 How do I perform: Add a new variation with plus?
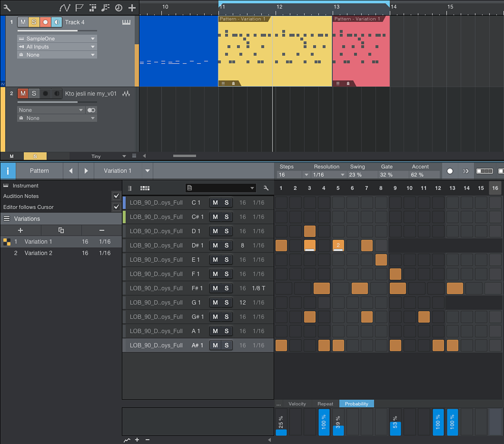tap(20, 230)
